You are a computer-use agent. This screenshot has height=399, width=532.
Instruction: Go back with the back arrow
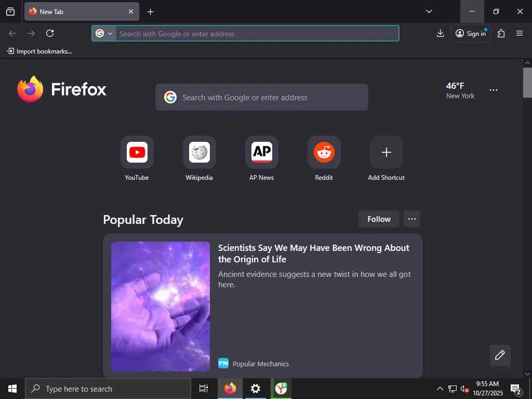[x=12, y=33]
